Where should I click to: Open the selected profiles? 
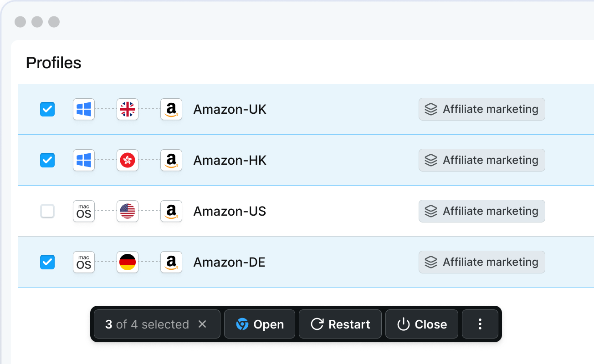(260, 324)
